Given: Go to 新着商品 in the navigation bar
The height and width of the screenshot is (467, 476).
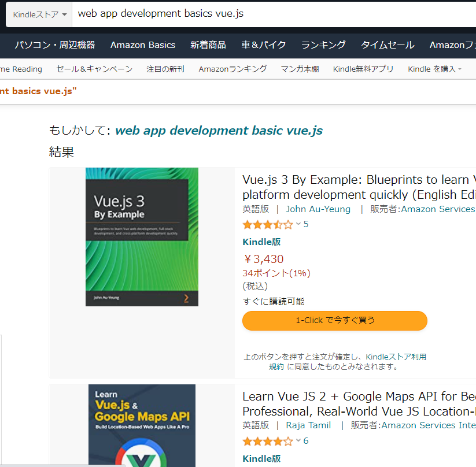Looking at the screenshot, I should point(208,45).
